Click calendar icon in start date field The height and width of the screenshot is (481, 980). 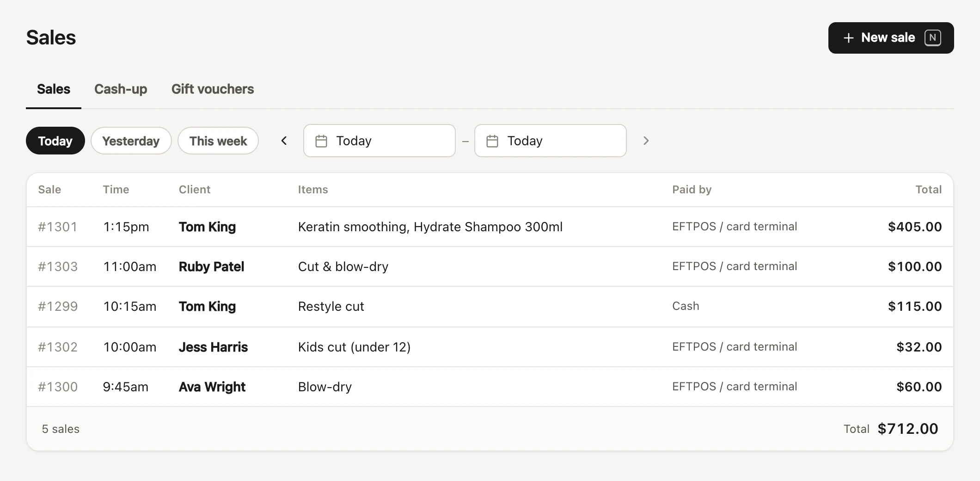[x=321, y=141]
